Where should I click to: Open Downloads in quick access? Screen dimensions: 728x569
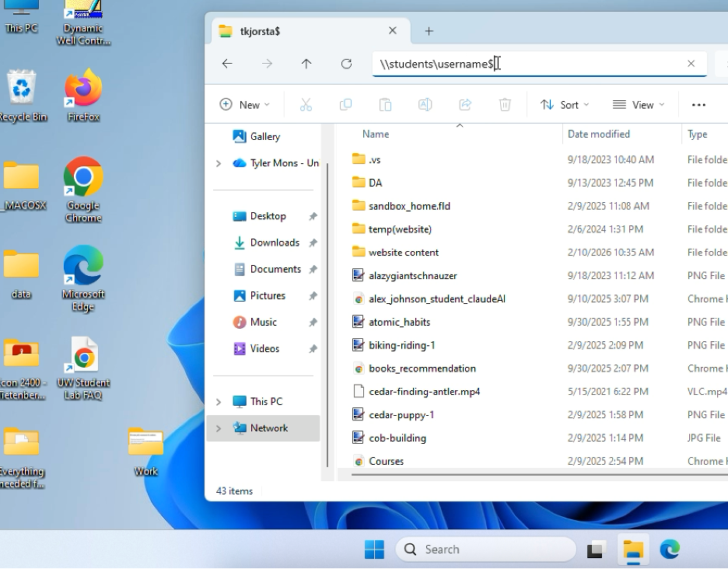[x=275, y=243]
